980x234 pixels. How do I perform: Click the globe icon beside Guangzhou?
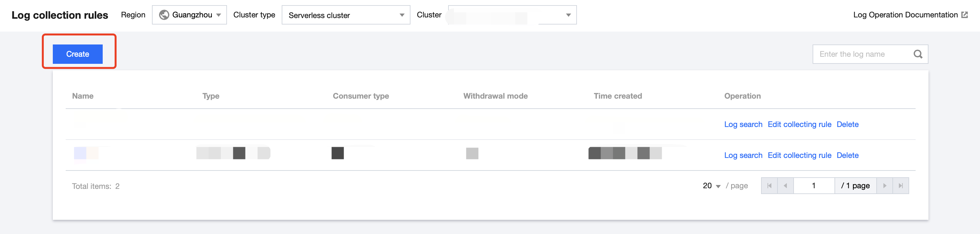164,15
